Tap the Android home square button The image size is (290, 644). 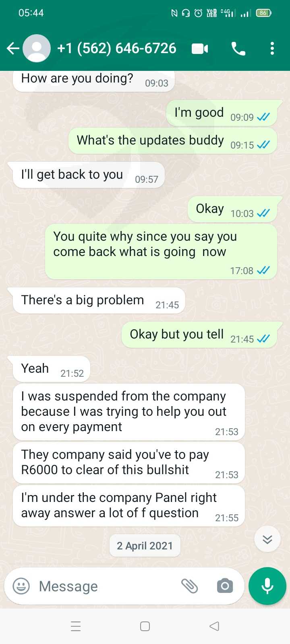coord(145,626)
